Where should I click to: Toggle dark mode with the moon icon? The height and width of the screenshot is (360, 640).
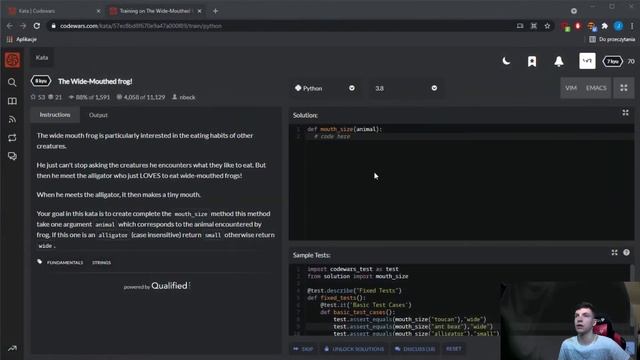tap(506, 61)
